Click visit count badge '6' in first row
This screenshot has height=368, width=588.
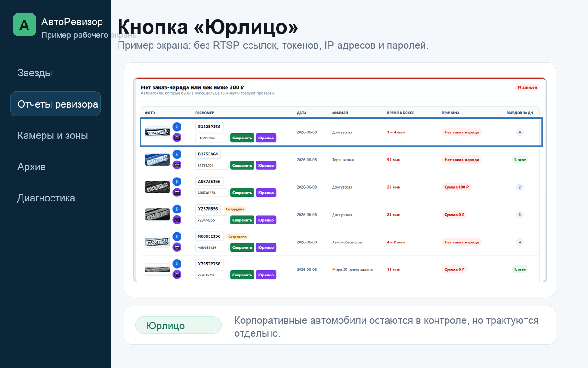(x=520, y=132)
